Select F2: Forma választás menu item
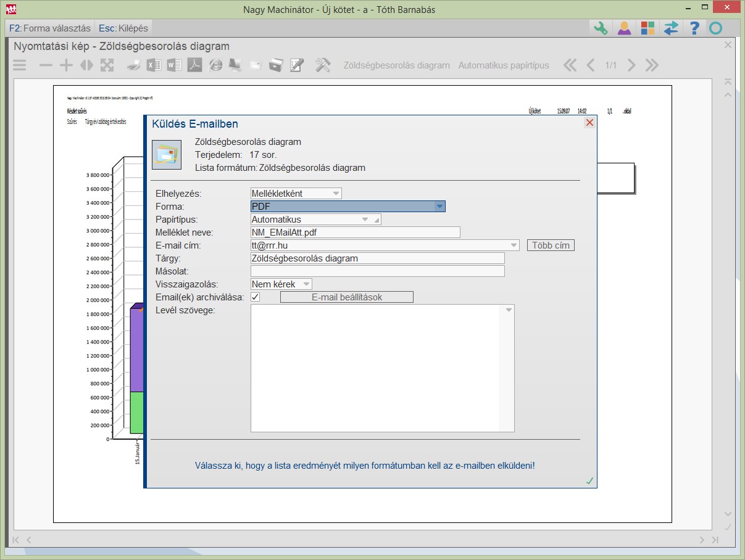 coord(50,28)
